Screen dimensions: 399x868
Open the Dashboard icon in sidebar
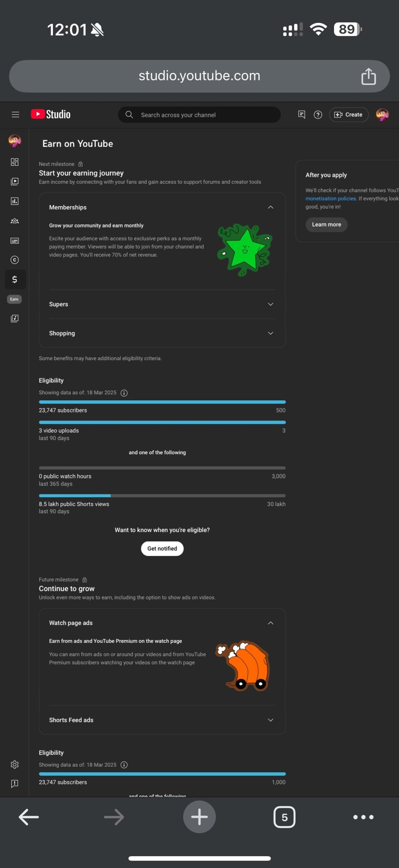[x=15, y=162]
